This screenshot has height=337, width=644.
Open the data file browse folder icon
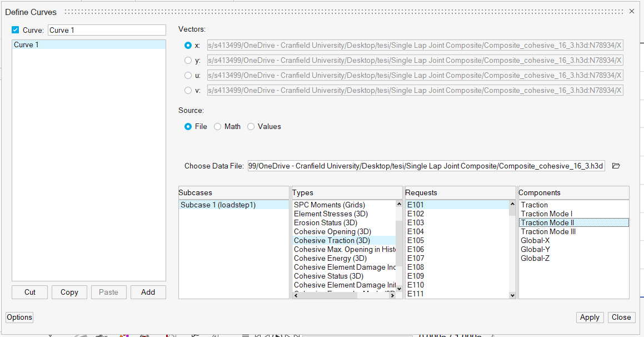point(616,166)
